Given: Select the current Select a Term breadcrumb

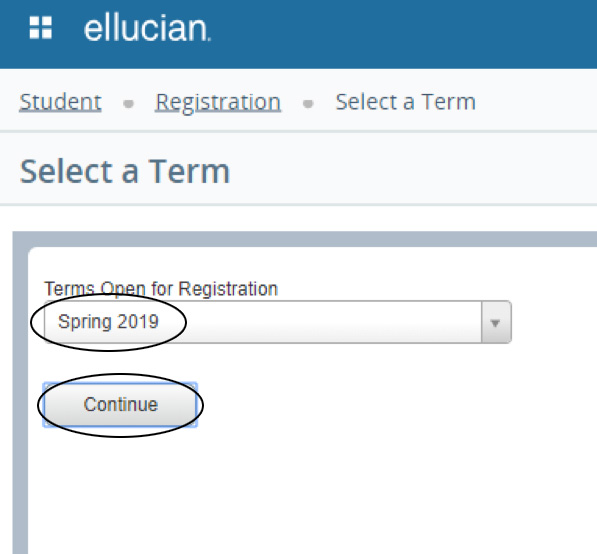Looking at the screenshot, I should 405,102.
